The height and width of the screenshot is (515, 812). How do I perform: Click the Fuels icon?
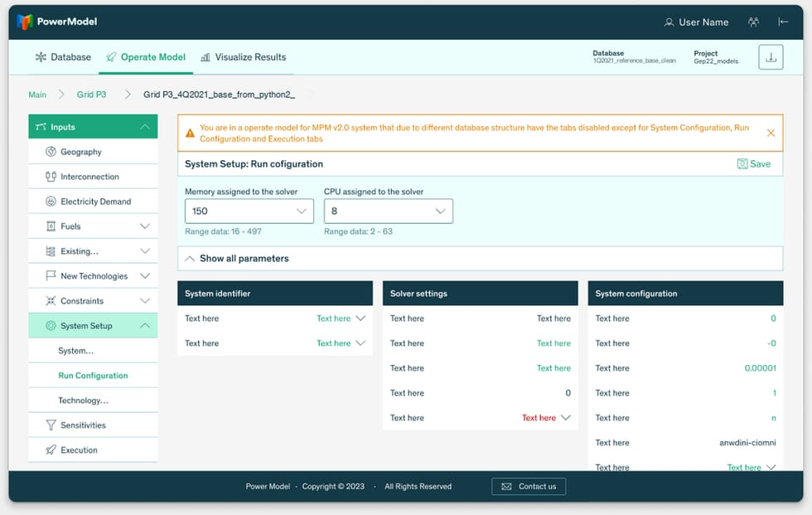pyautogui.click(x=51, y=226)
